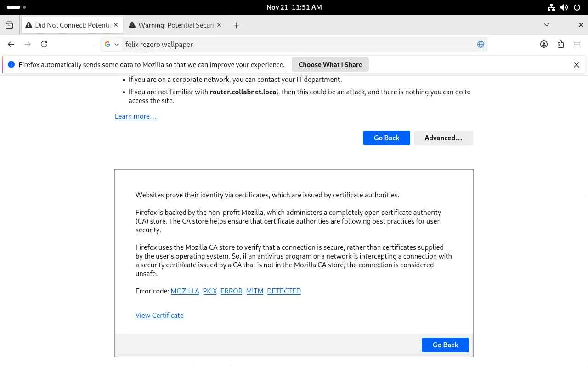Open the Extensions puzzle icon
The width and height of the screenshot is (588, 368).
(560, 44)
